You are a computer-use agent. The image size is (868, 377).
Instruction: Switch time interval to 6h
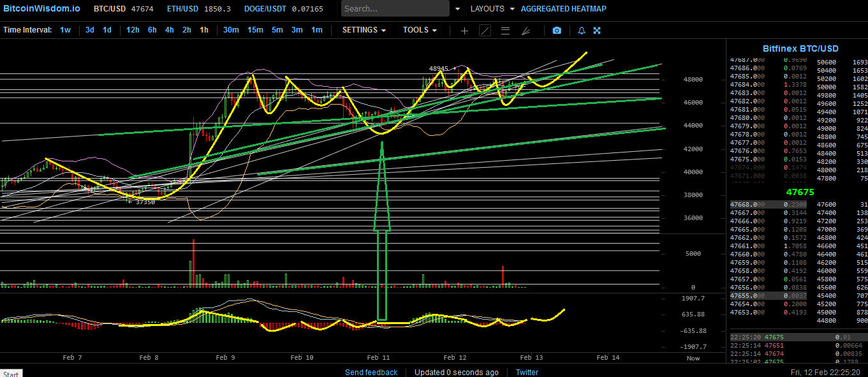pos(152,30)
